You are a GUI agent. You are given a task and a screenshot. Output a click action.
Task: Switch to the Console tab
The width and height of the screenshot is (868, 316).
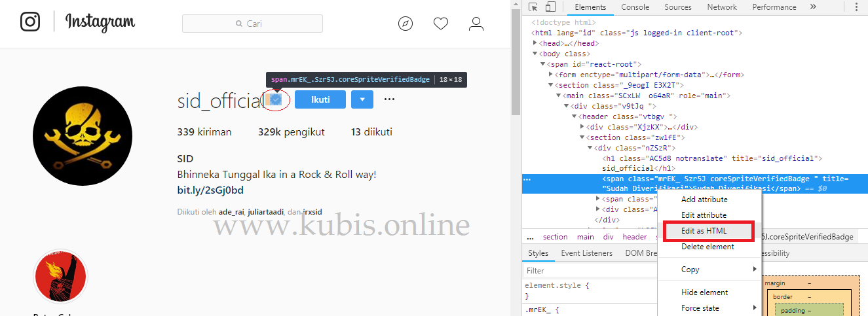click(x=635, y=7)
